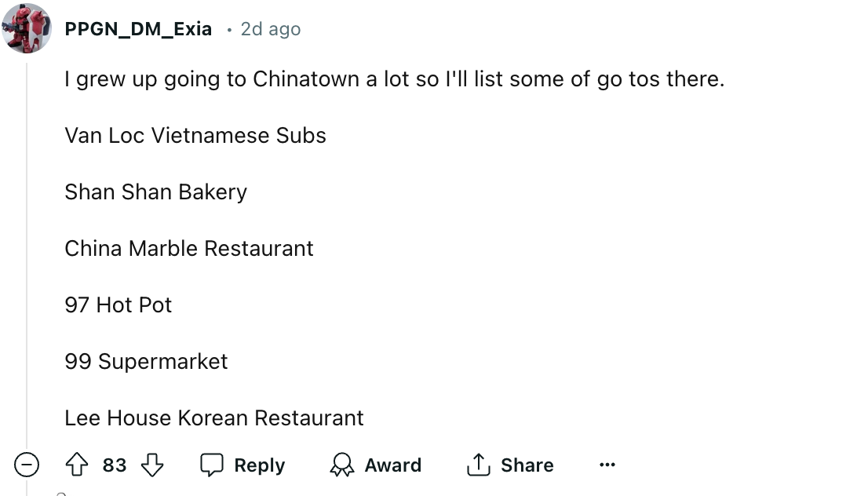This screenshot has width=868, height=496.
Task: Click the PPGN_DM_Exia avatar image
Action: pos(27,28)
